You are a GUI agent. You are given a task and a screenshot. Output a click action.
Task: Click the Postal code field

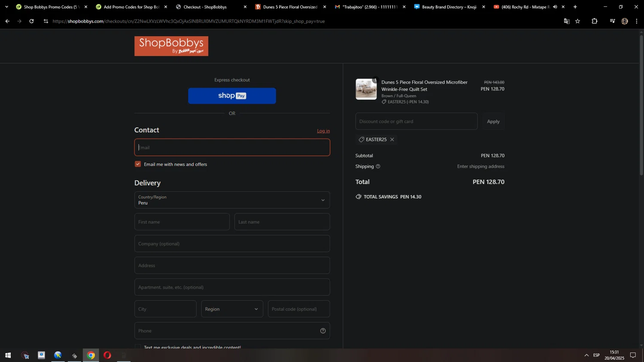299,309
